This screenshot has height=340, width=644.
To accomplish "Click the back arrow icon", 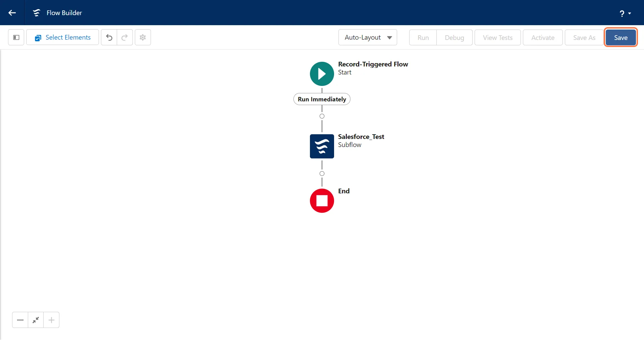I will pyautogui.click(x=12, y=13).
